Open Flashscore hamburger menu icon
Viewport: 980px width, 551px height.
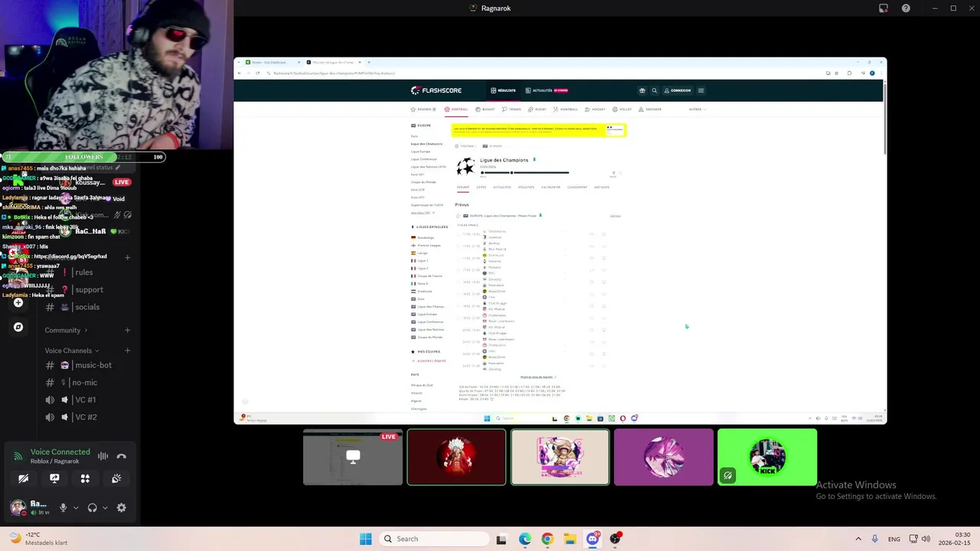[x=701, y=90]
